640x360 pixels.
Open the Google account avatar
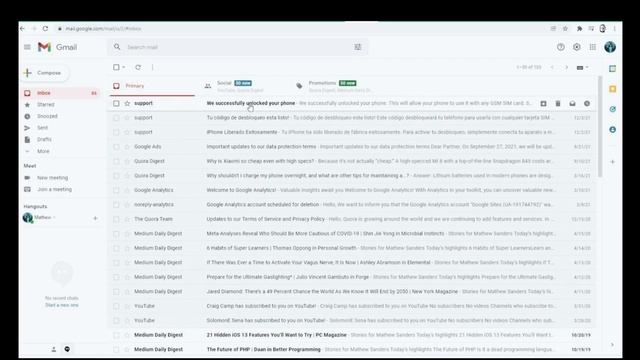(610, 47)
